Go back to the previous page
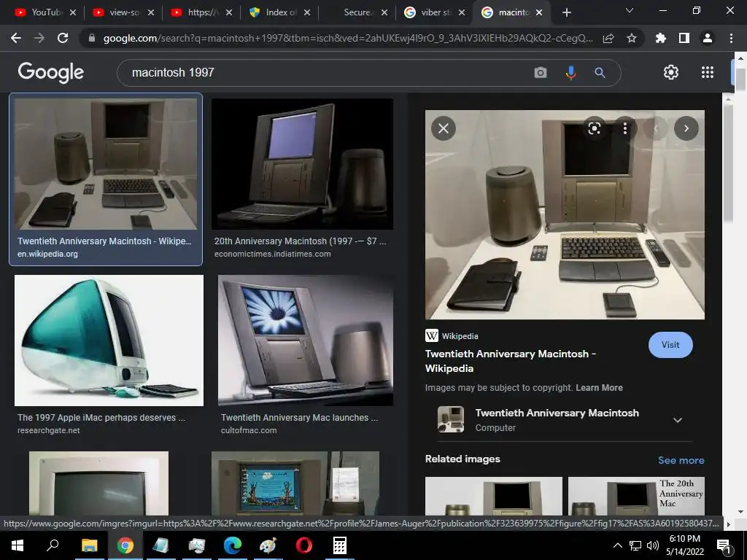The height and width of the screenshot is (560, 747). (x=16, y=38)
